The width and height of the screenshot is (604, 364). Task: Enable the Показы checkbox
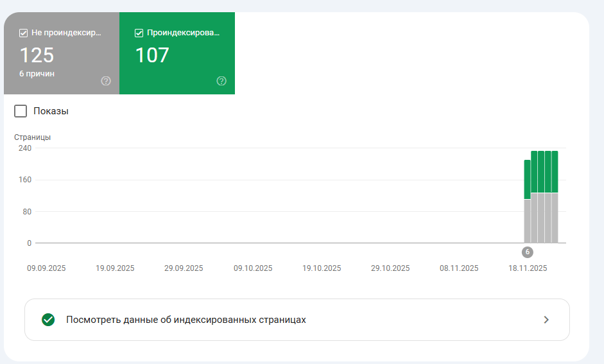21,111
